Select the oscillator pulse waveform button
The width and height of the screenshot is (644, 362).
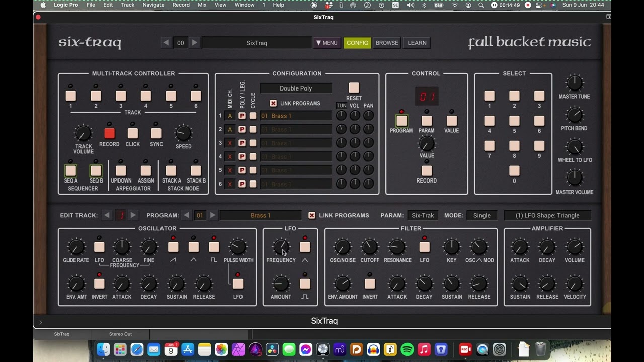[x=214, y=247]
